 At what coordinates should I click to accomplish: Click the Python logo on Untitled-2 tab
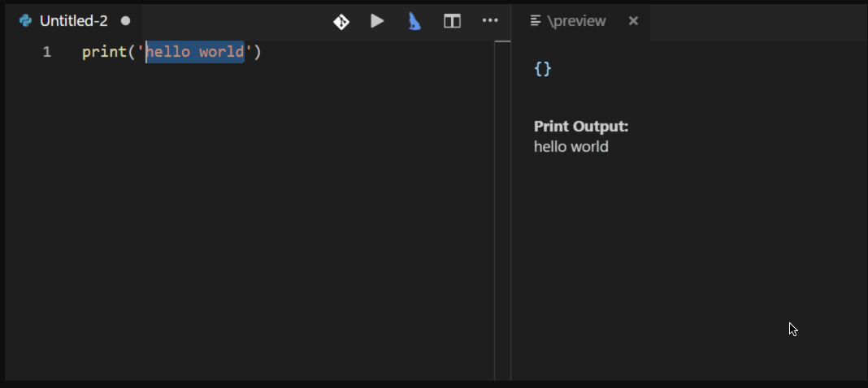pos(25,21)
